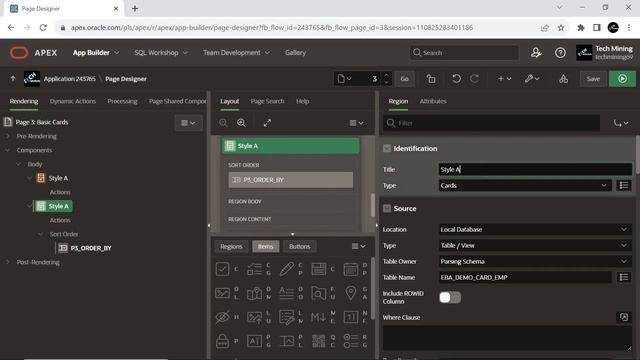Zoom out in the Layout pane
The width and height of the screenshot is (640, 360).
[x=223, y=123]
